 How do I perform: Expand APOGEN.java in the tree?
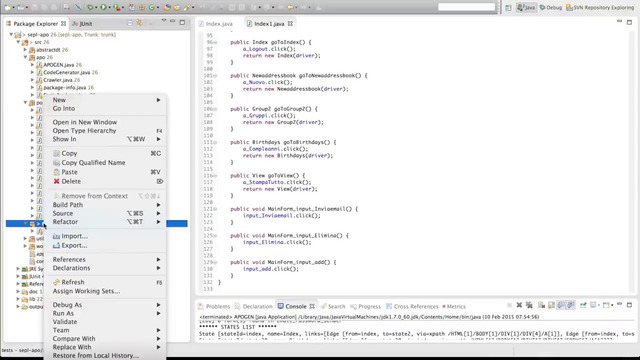(32, 64)
